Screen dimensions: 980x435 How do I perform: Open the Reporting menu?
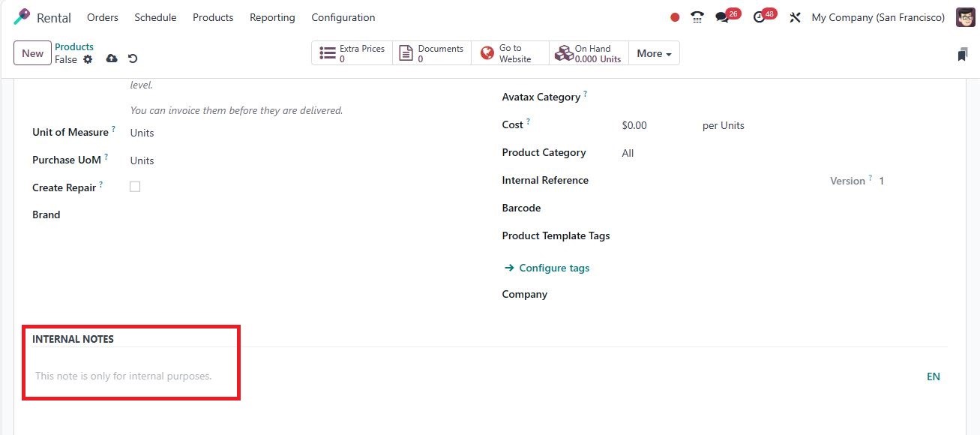[x=272, y=17]
